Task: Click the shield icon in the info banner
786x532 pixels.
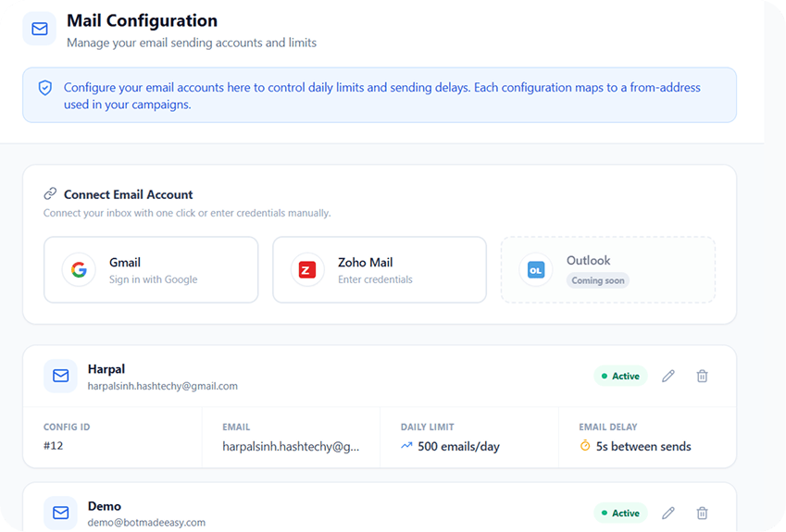Action: pos(45,88)
